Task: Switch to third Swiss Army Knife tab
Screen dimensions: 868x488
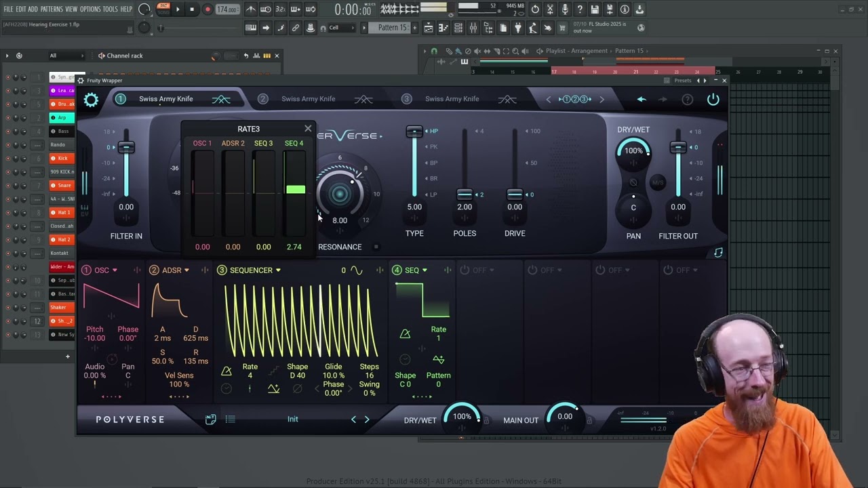Action: click(452, 99)
